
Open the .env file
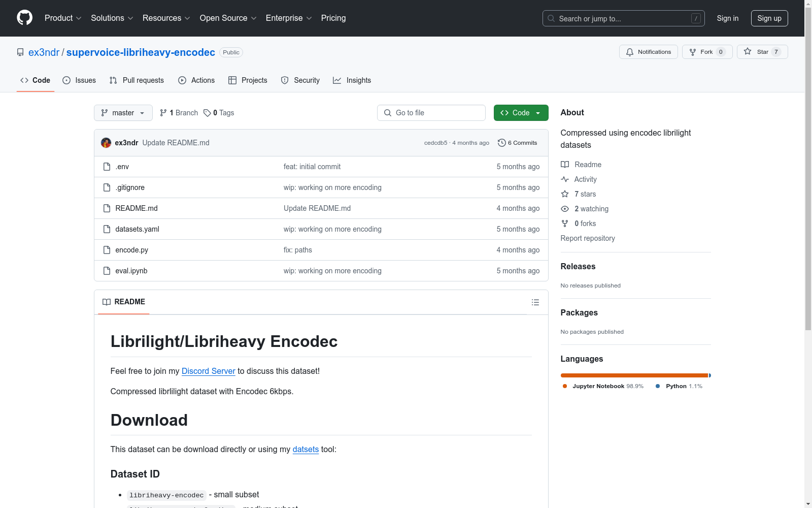click(122, 167)
